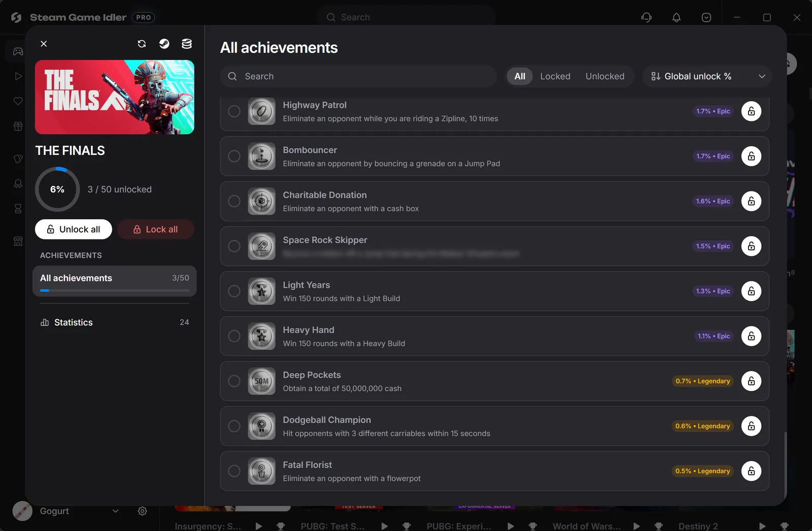Unlock the Highway Patrol achievement with its lock button
This screenshot has width=812, height=531.
751,111
